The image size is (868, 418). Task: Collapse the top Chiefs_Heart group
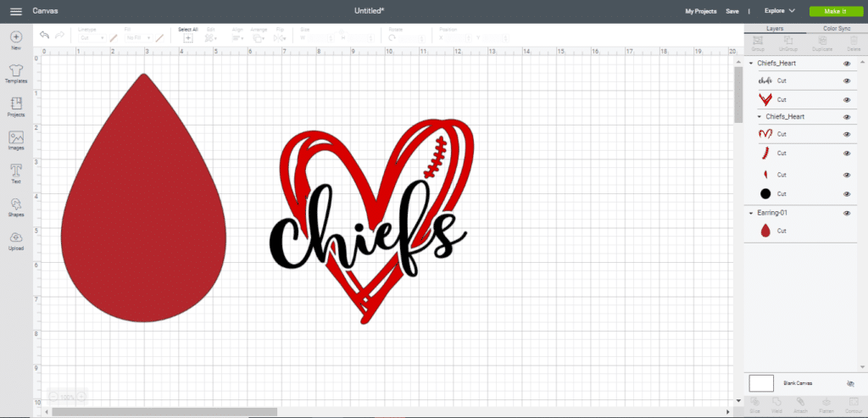click(751, 64)
